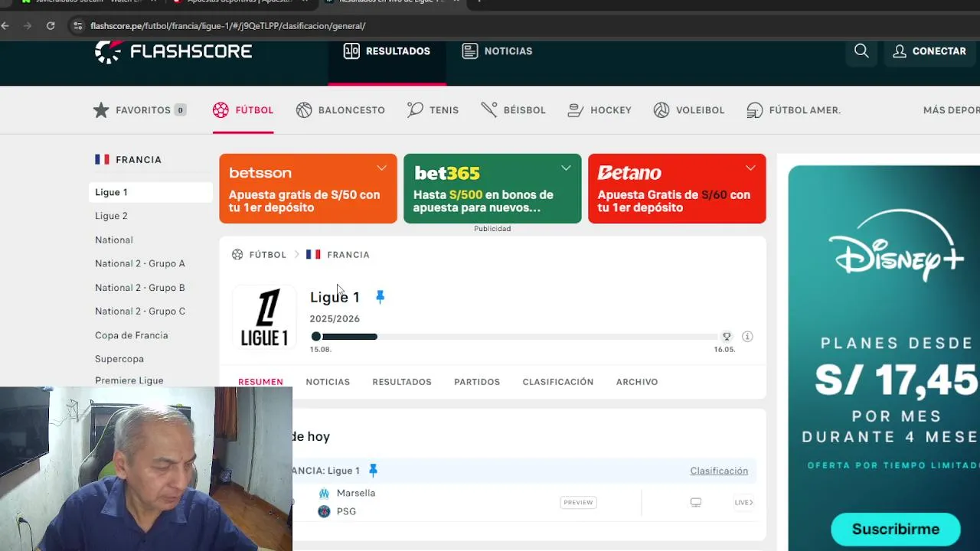Screen dimensions: 980x551
Task: Click the betsson free bet banner
Action: pyautogui.click(x=308, y=188)
